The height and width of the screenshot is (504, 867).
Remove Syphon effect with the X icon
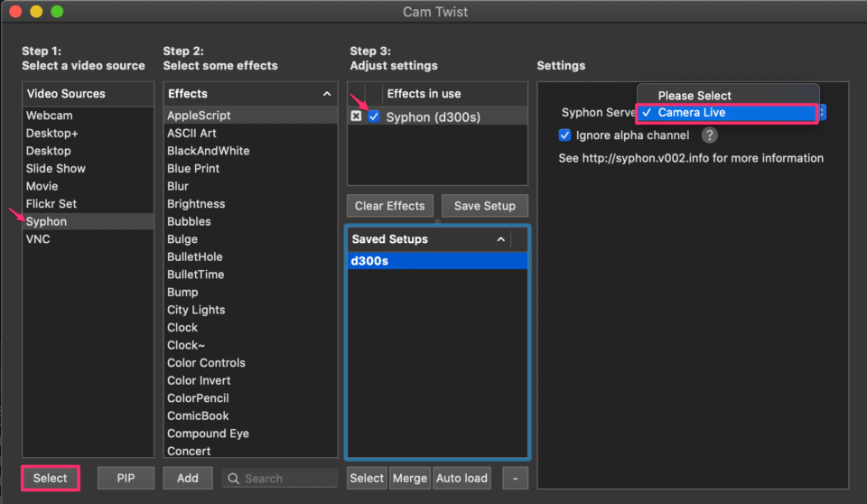[x=356, y=117]
